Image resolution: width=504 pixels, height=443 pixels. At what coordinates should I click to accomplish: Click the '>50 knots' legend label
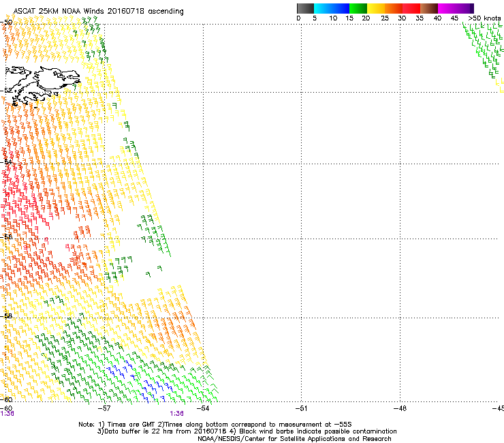[x=484, y=18]
